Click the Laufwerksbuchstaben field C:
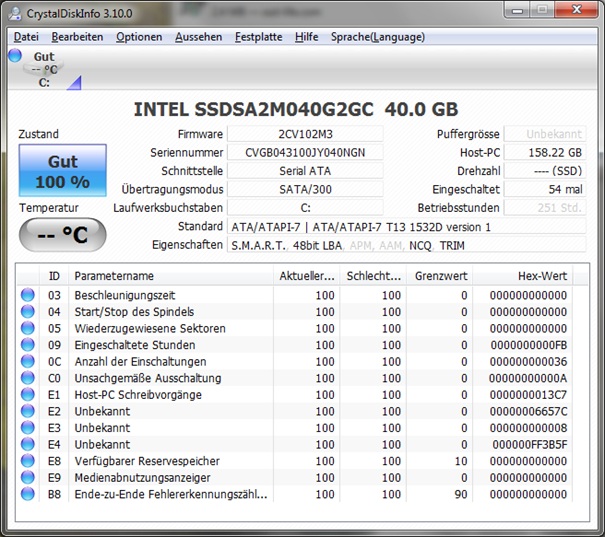The width and height of the screenshot is (605, 537). (305, 208)
